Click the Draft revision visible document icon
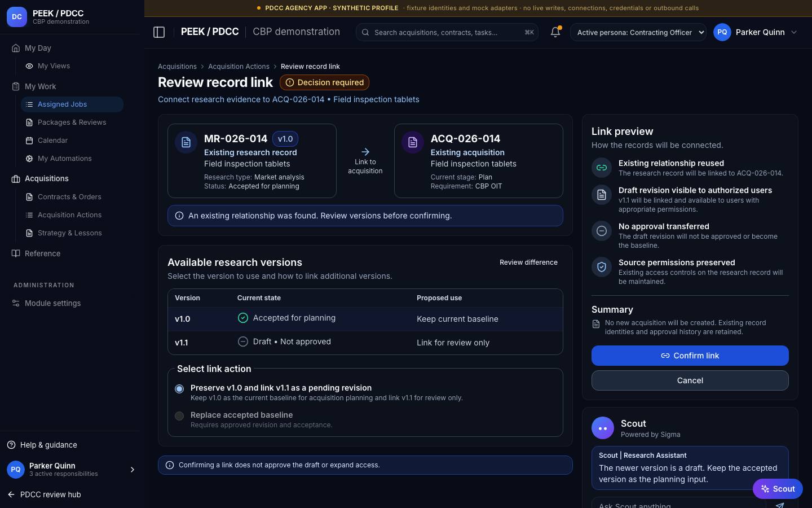The width and height of the screenshot is (812, 508). pyautogui.click(x=602, y=195)
